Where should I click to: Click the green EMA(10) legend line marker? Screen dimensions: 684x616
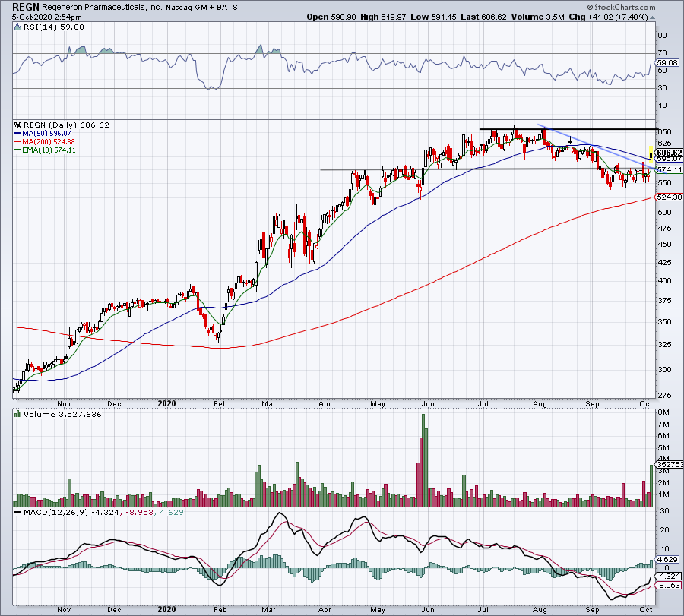[18, 150]
